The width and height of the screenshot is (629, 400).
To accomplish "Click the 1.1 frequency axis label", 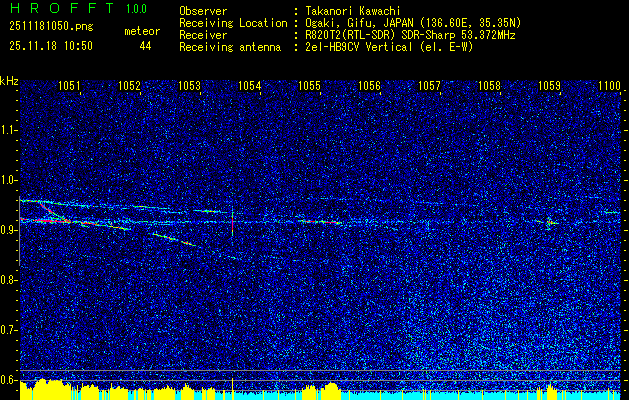I will pos(7,130).
